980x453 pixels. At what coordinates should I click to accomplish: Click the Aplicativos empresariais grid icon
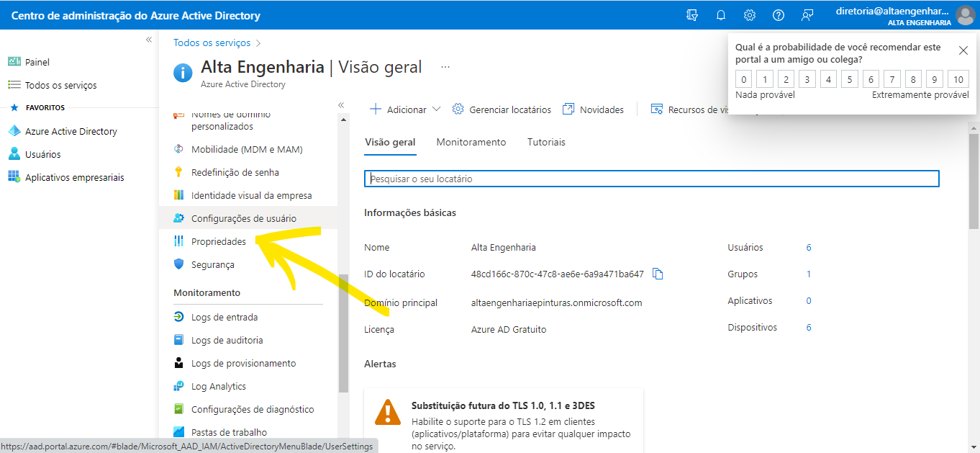pos(14,177)
